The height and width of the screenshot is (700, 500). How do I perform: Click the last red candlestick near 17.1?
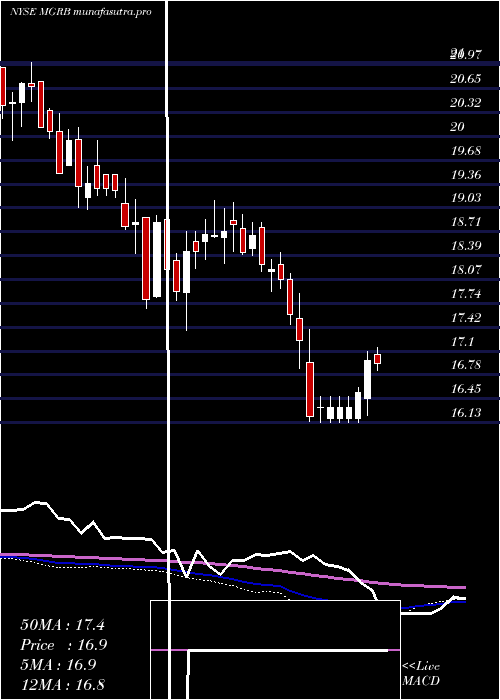tap(377, 358)
